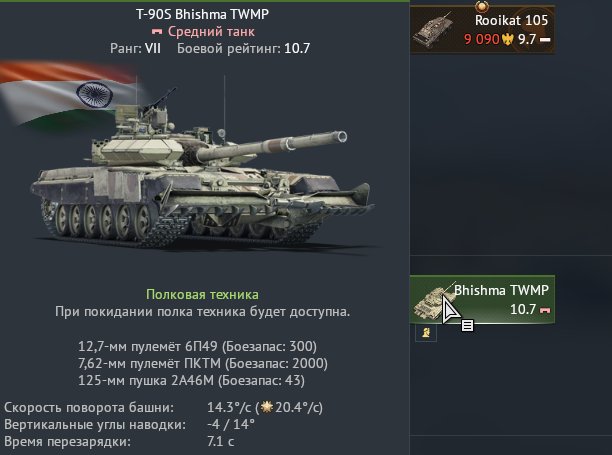Select the Rooikat 105 vehicle thumbnail
This screenshot has width=612, height=455.
434,30
